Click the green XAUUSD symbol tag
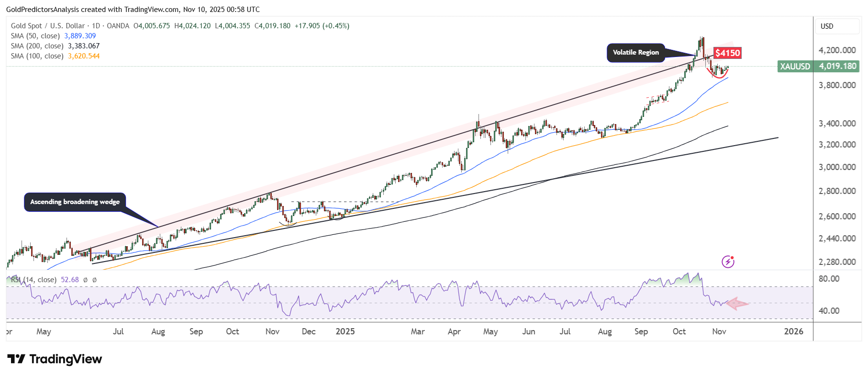 click(x=795, y=67)
